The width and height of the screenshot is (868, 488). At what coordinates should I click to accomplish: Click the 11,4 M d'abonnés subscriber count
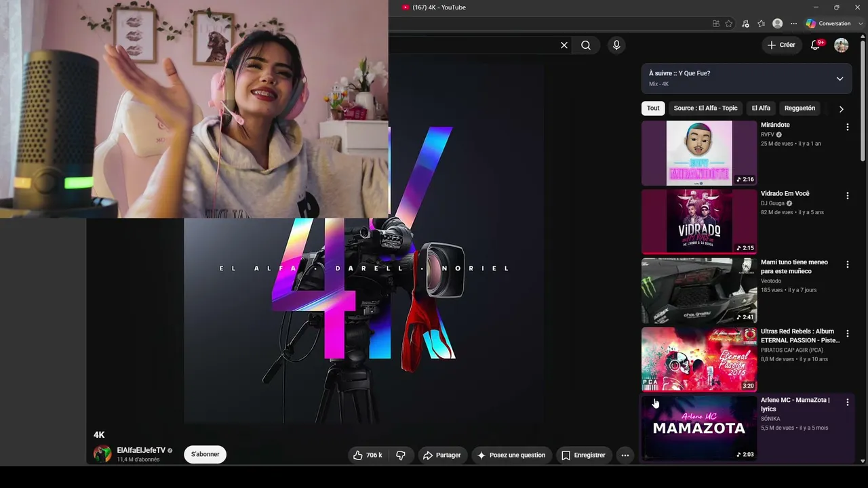coord(138,460)
